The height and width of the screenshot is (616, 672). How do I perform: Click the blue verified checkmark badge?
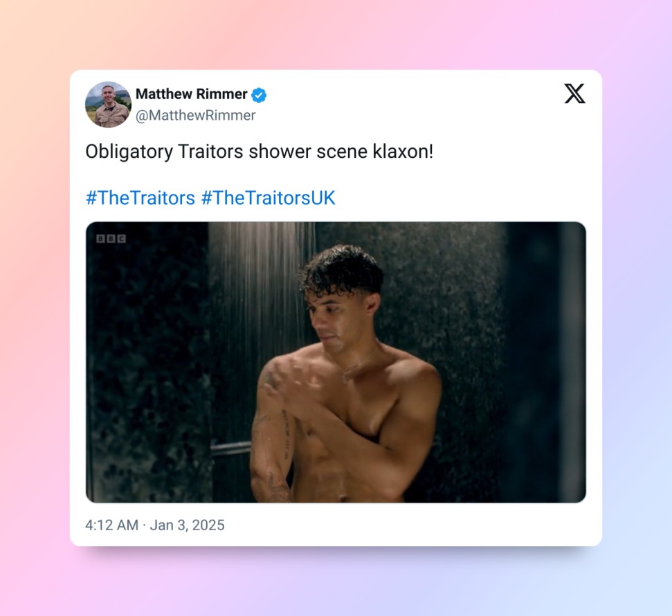pyautogui.click(x=258, y=95)
